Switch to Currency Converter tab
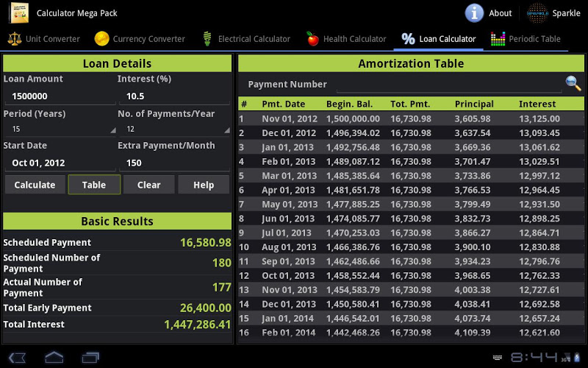Screen dimensions: 588x368 click(140, 39)
